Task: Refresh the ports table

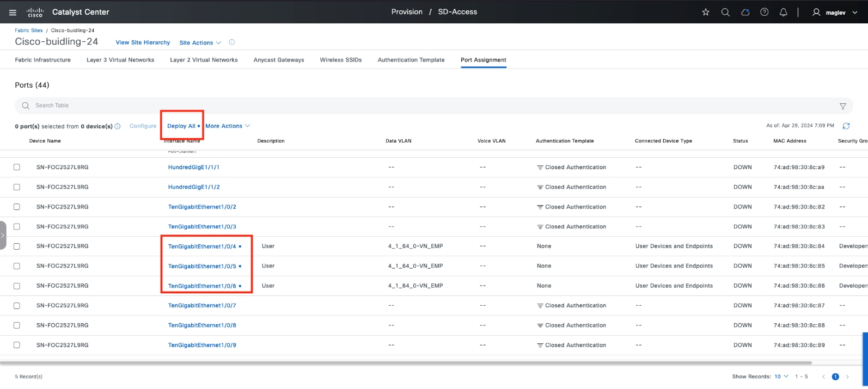Action: pyautogui.click(x=846, y=126)
